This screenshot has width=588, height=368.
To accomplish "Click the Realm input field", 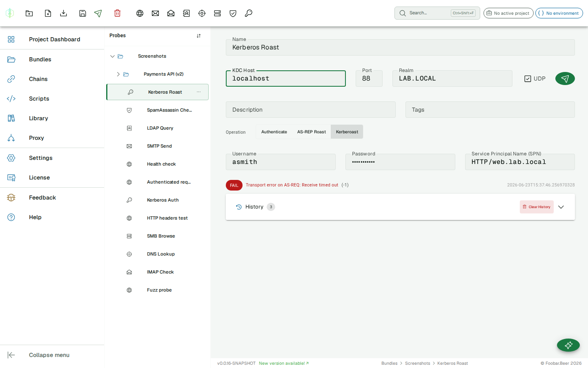I will click(x=452, y=79).
